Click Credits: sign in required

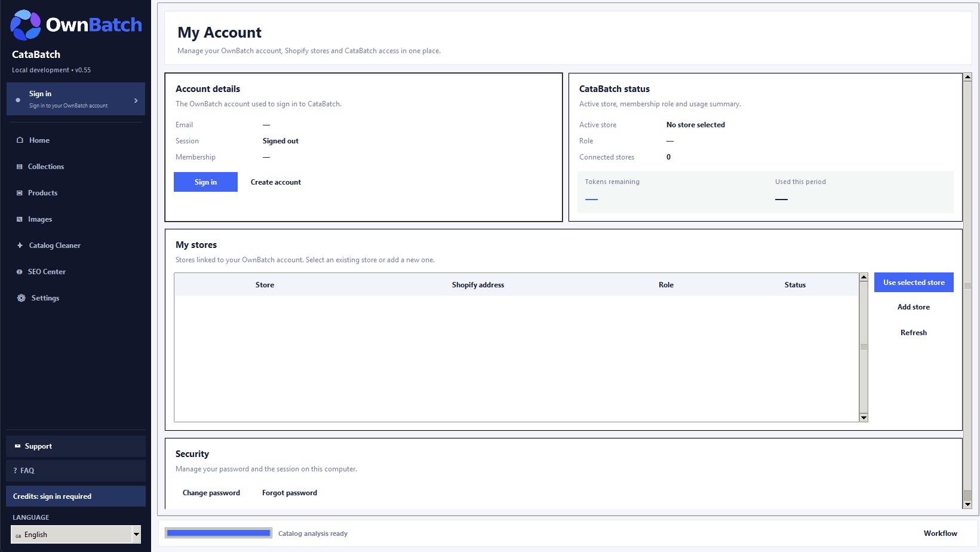click(76, 496)
